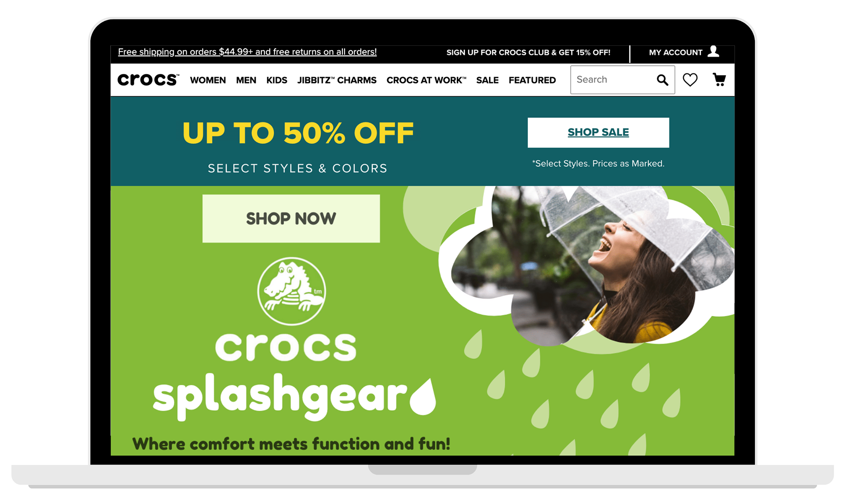Click the crocodile mascot circle logo

(x=291, y=291)
